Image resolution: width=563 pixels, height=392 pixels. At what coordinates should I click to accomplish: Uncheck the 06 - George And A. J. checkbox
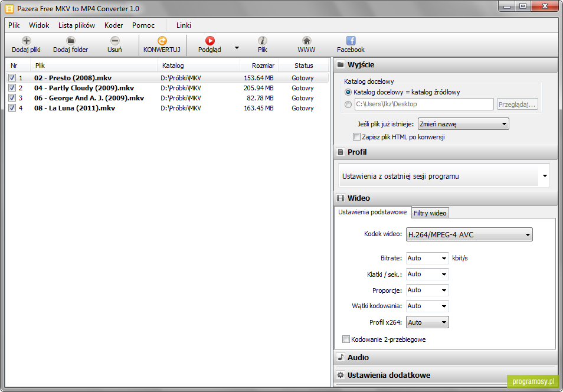12,98
